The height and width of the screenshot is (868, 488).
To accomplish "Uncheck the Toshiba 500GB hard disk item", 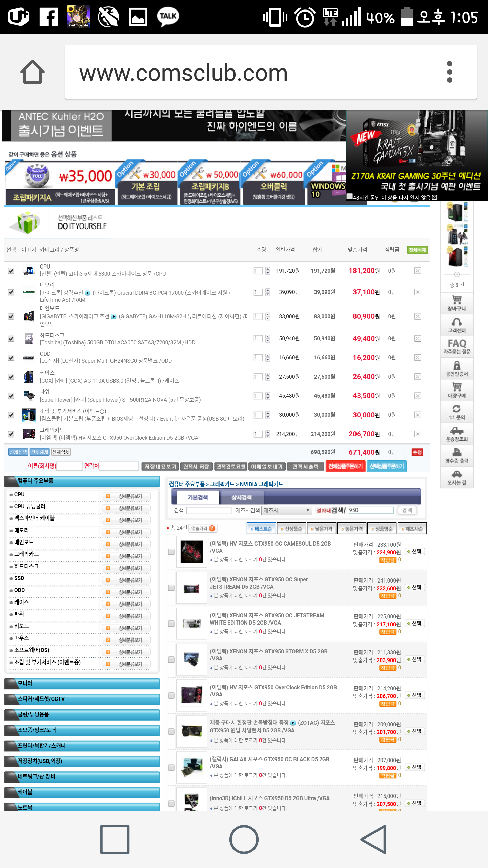I will (11, 338).
